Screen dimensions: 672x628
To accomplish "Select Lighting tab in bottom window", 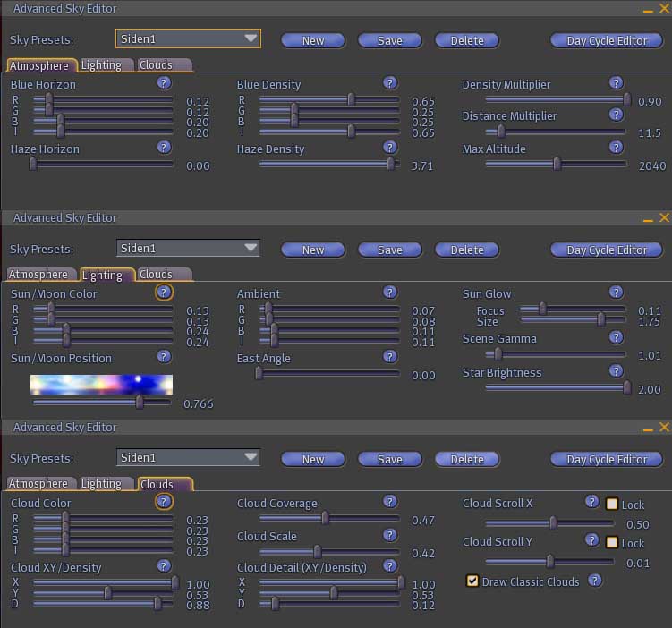I will click(x=106, y=484).
